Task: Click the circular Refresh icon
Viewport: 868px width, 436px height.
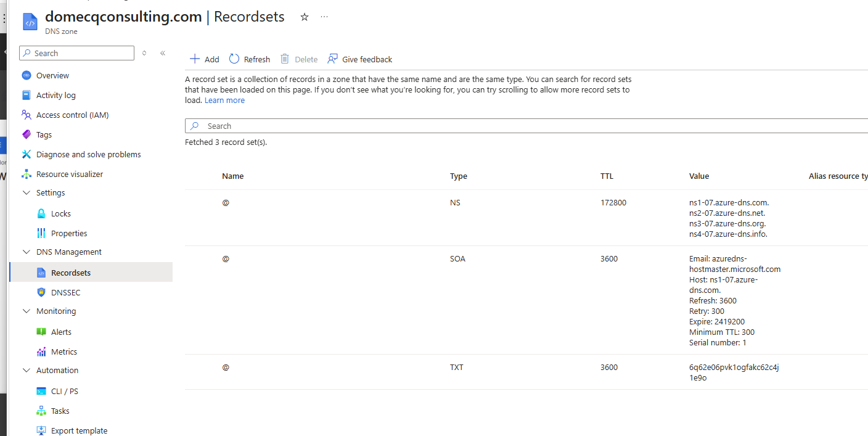Action: (234, 59)
